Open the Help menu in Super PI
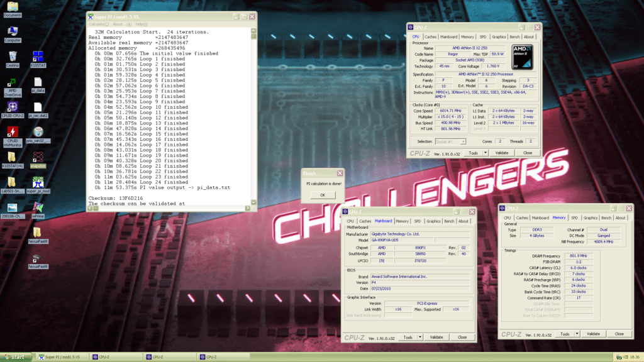 point(142,25)
